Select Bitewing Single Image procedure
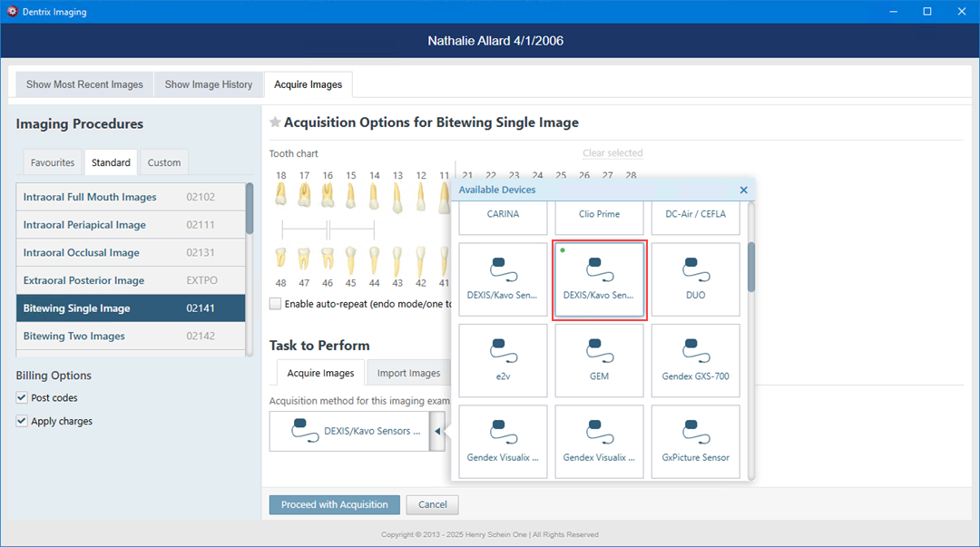The height and width of the screenshot is (547, 980). pos(131,308)
